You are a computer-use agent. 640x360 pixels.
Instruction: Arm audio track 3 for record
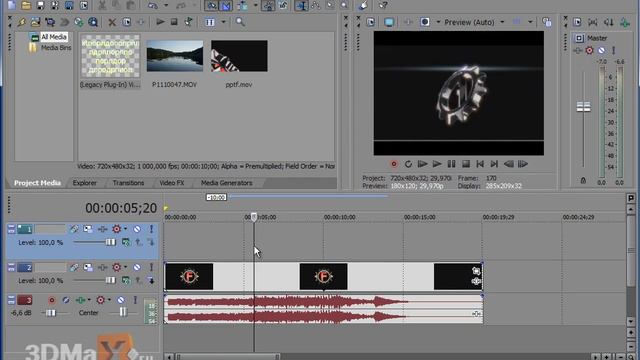click(51, 300)
